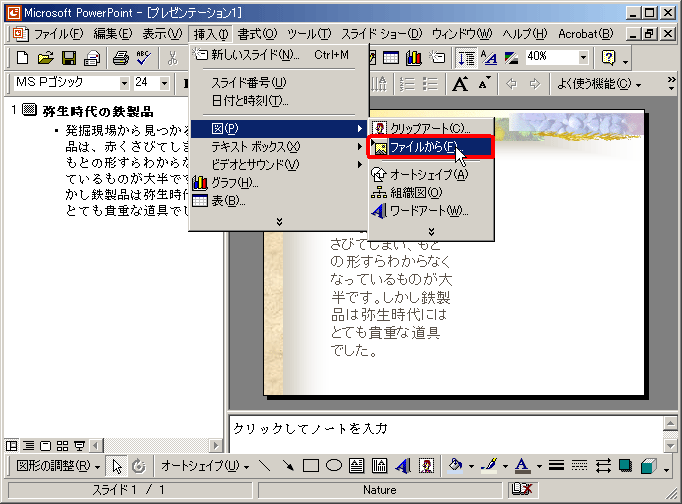Click the Font Color A swatch
This screenshot has height=504, width=682.
point(522,466)
